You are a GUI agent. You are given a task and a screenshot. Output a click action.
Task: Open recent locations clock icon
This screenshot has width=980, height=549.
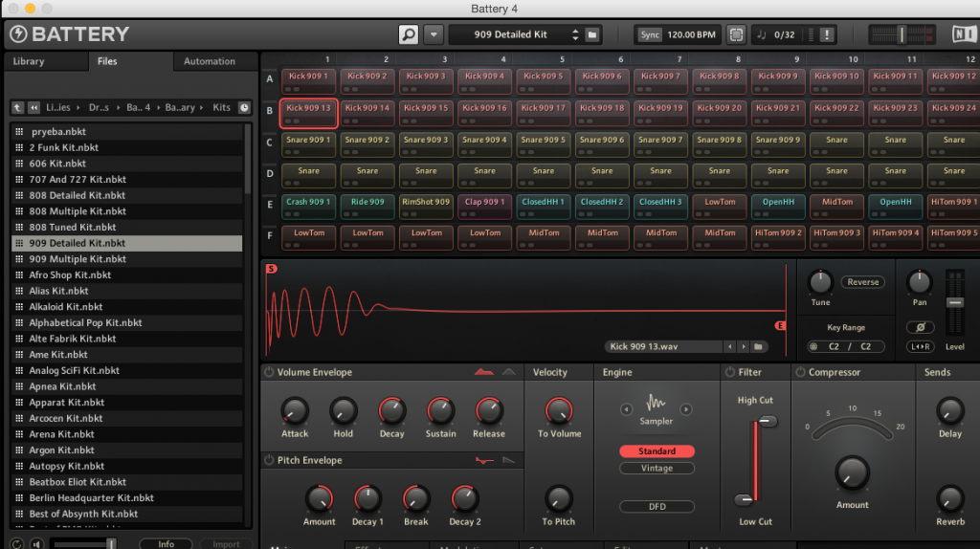click(244, 107)
